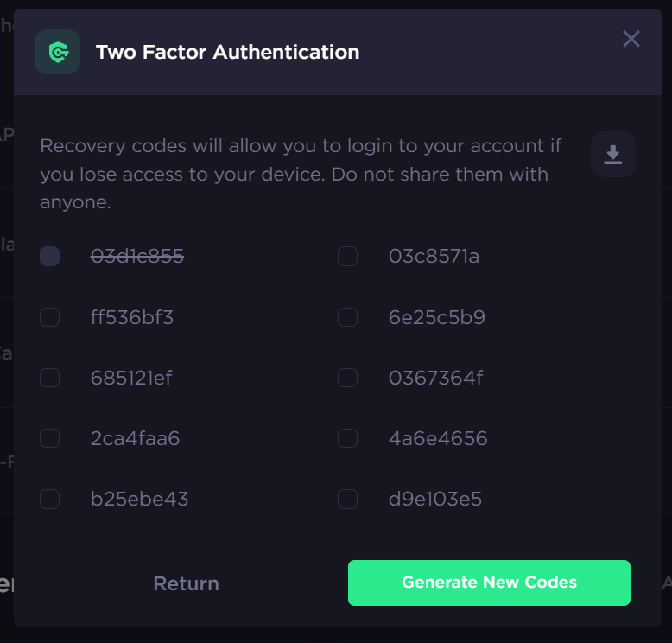
Task: Select the recovery code text d9e103e5
Action: [435, 499]
